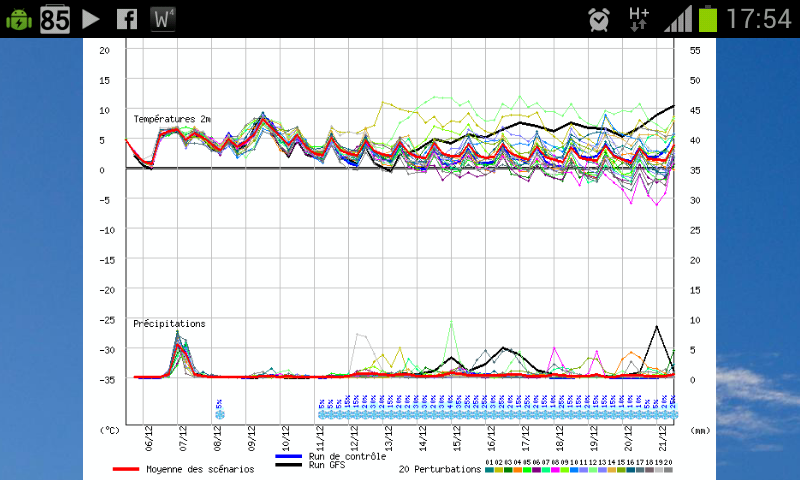Click the 16/12 date label
This screenshot has width=800, height=480.
[491, 438]
